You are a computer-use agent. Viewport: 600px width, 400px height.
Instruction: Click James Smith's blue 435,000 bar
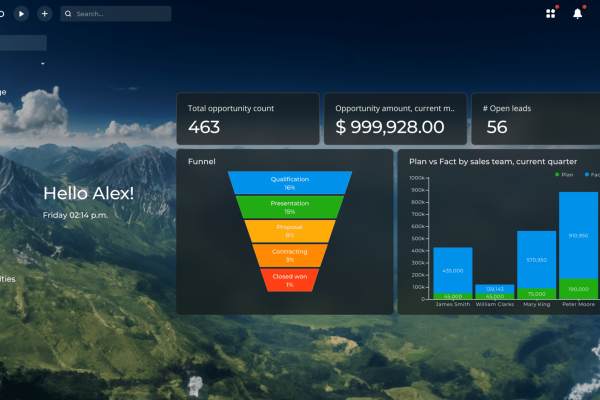point(453,269)
